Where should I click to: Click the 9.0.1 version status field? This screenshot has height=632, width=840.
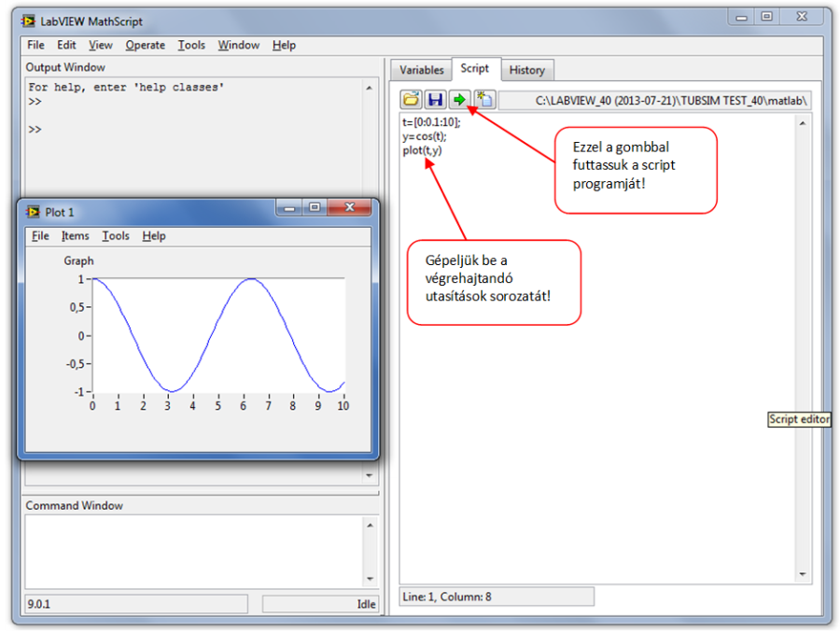pos(136,604)
